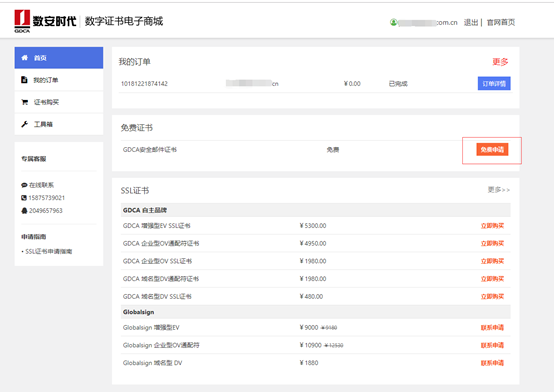Click the GDCA 增强型EV SSL证书 name
This screenshot has width=554, height=392.
point(157,226)
